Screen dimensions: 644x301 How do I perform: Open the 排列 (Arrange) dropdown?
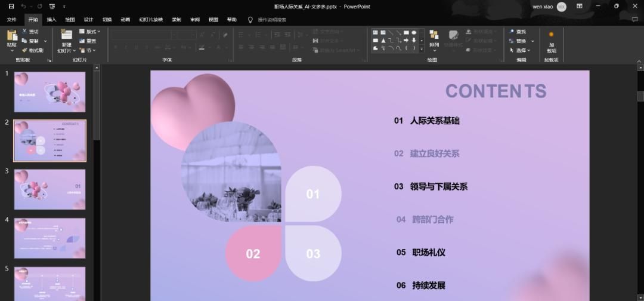434,41
